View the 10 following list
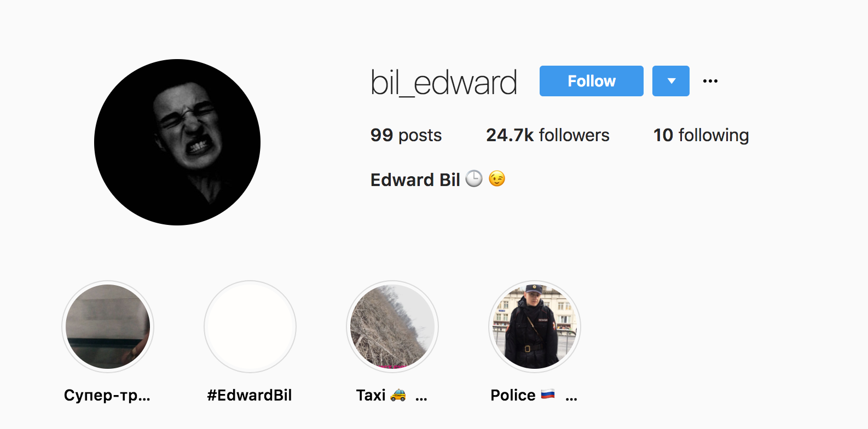This screenshot has height=429, width=868. coord(701,135)
